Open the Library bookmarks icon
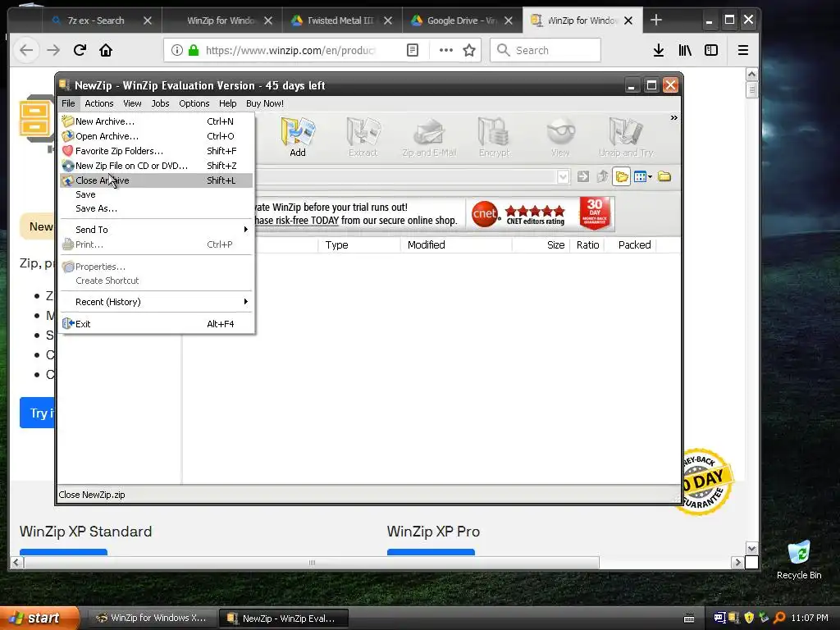The width and height of the screenshot is (840, 630). point(685,50)
